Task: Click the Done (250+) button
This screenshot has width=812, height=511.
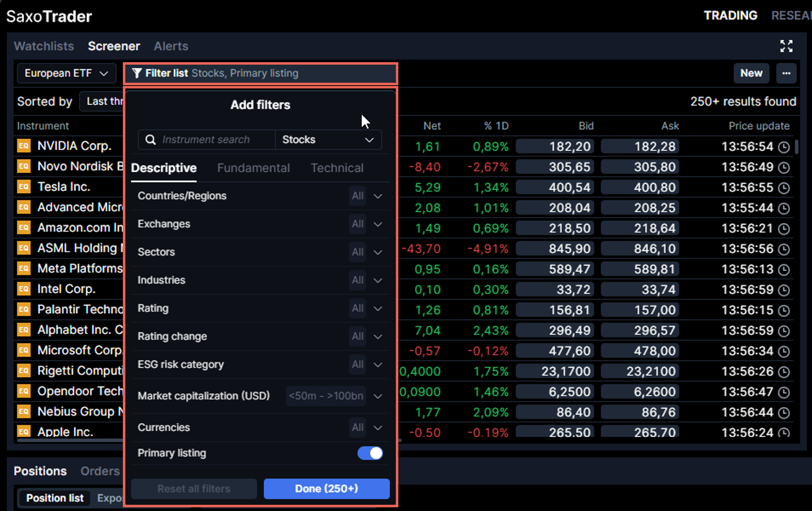Action: click(326, 488)
